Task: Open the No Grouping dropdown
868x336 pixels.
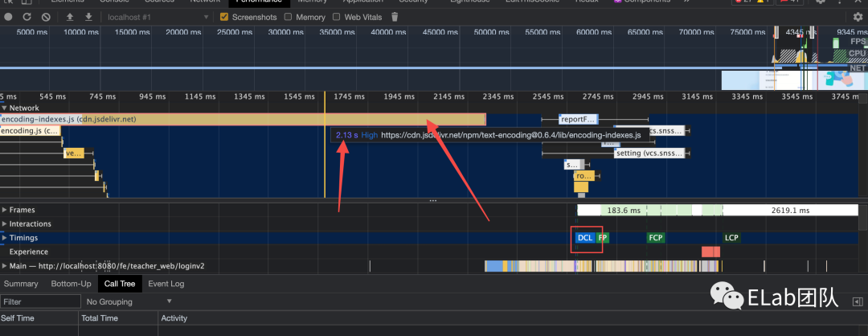Action: (x=129, y=301)
